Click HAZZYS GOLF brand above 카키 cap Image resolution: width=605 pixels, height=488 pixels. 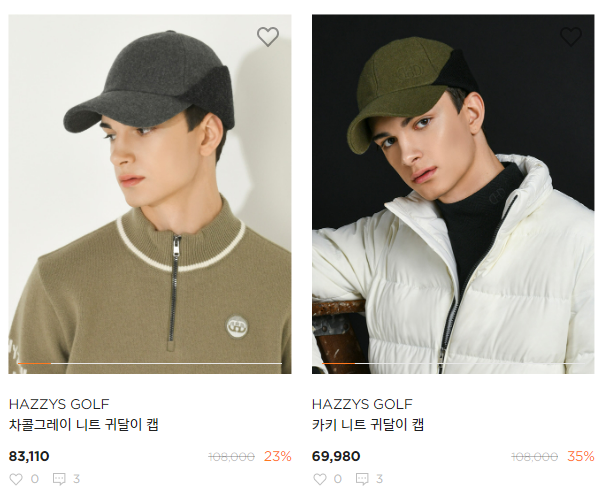(362, 404)
